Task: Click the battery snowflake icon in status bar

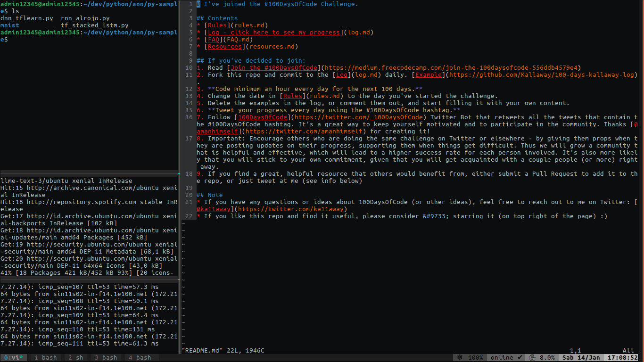Action: click(459, 358)
